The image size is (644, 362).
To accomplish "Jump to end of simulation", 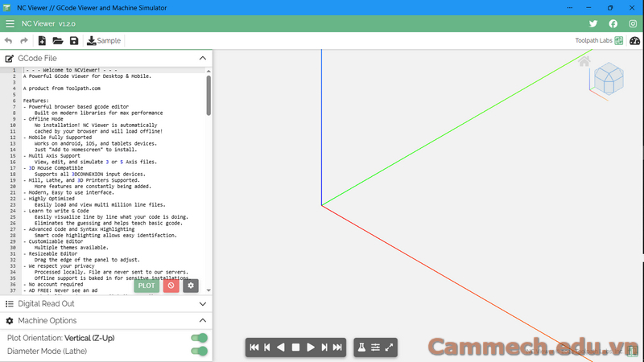I will point(337,348).
